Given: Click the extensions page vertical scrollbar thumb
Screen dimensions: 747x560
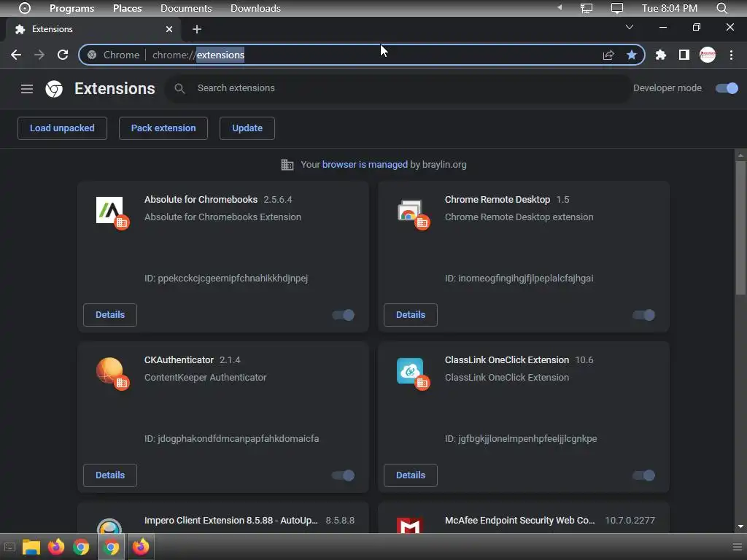Looking at the screenshot, I should 740,228.
